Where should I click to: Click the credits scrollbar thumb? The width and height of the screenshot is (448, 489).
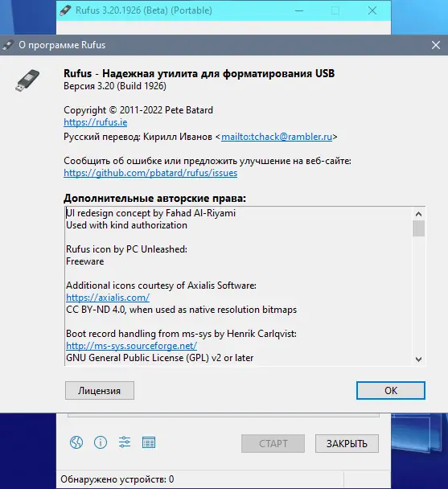419,228
